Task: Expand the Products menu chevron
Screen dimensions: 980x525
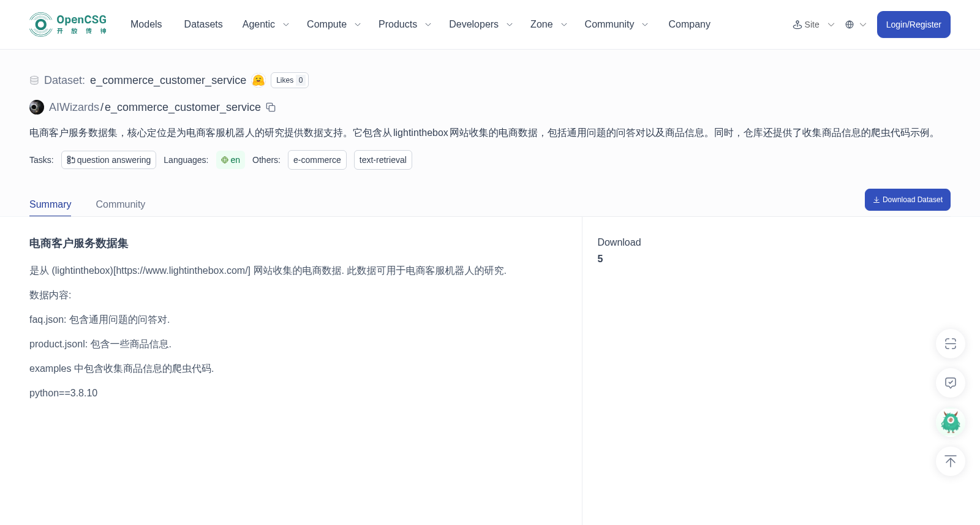Action: click(428, 25)
